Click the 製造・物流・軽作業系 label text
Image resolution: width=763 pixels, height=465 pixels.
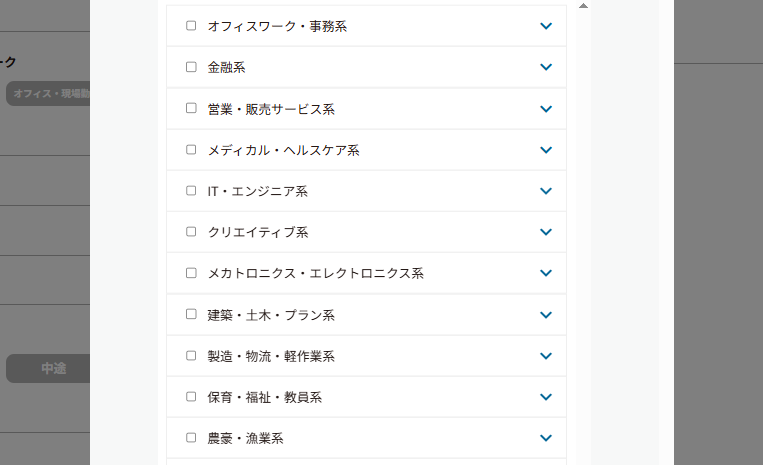(x=271, y=356)
